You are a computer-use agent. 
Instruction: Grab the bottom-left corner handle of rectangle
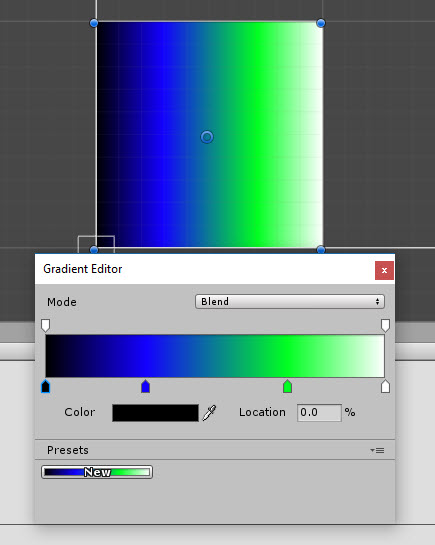[x=94, y=250]
